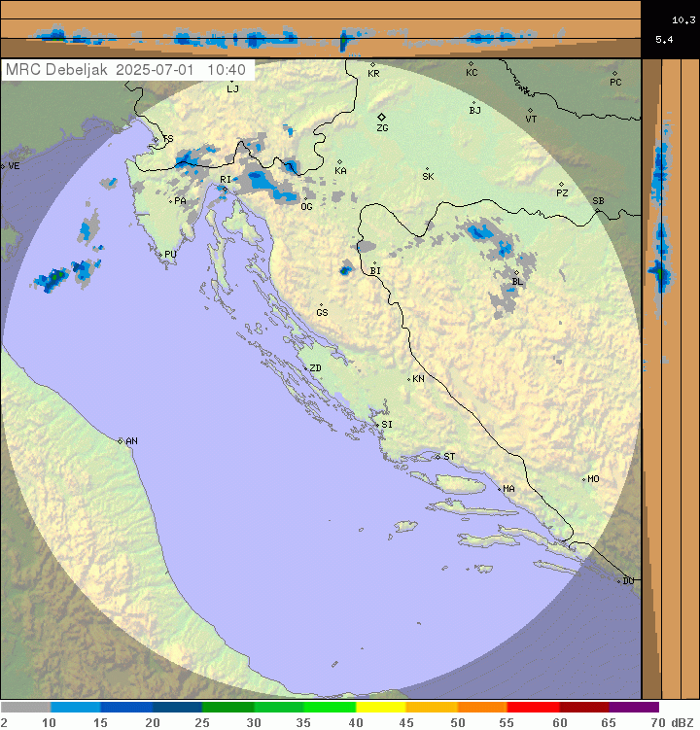Click the "LJ" city label

tap(233, 88)
